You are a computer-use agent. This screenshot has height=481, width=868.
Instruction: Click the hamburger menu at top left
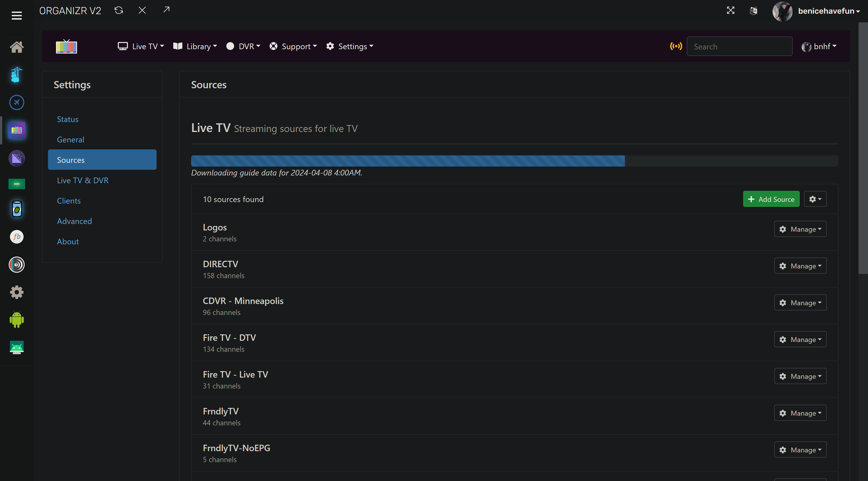click(16, 15)
